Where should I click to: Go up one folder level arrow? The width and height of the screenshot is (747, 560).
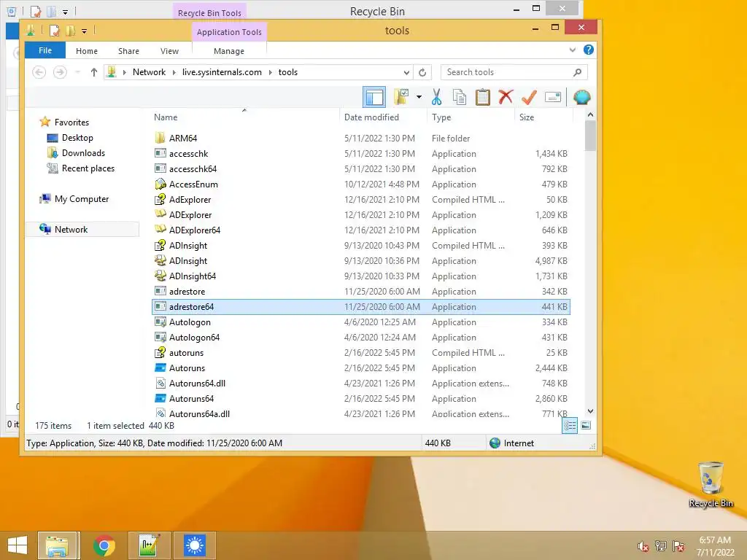pyautogui.click(x=94, y=72)
